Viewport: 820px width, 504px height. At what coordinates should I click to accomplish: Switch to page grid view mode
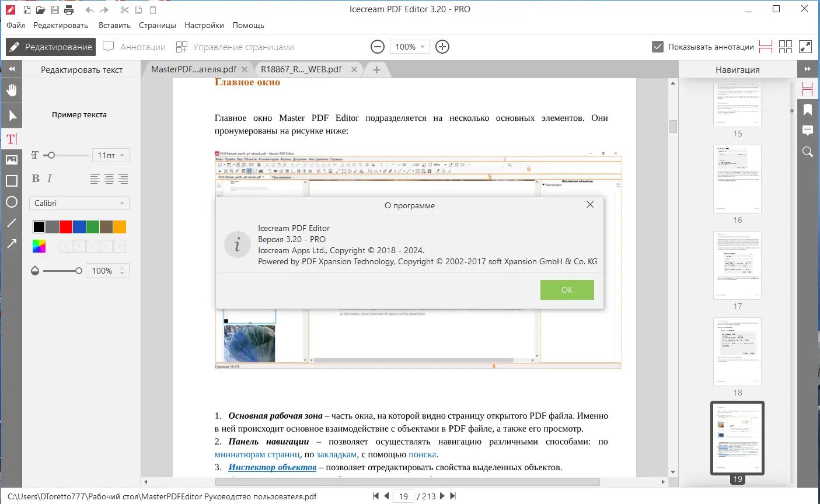tap(786, 47)
